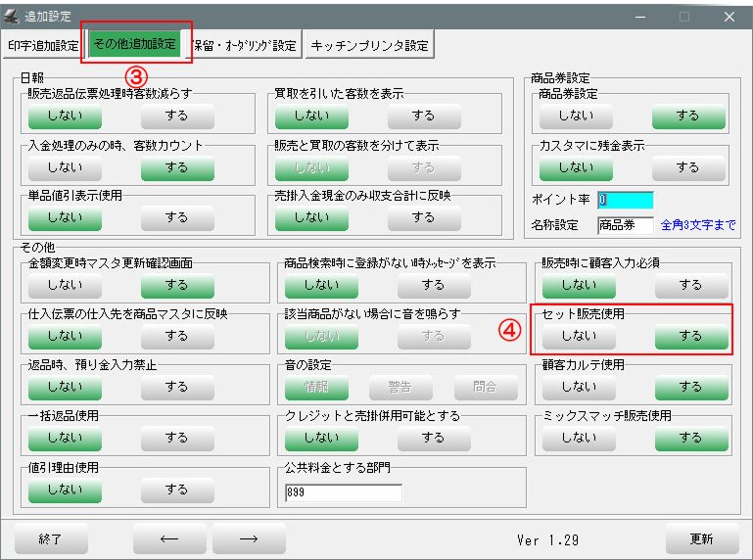The image size is (753, 560).
Task: Set 顧客カルテ使用 to する
Action: click(x=690, y=387)
